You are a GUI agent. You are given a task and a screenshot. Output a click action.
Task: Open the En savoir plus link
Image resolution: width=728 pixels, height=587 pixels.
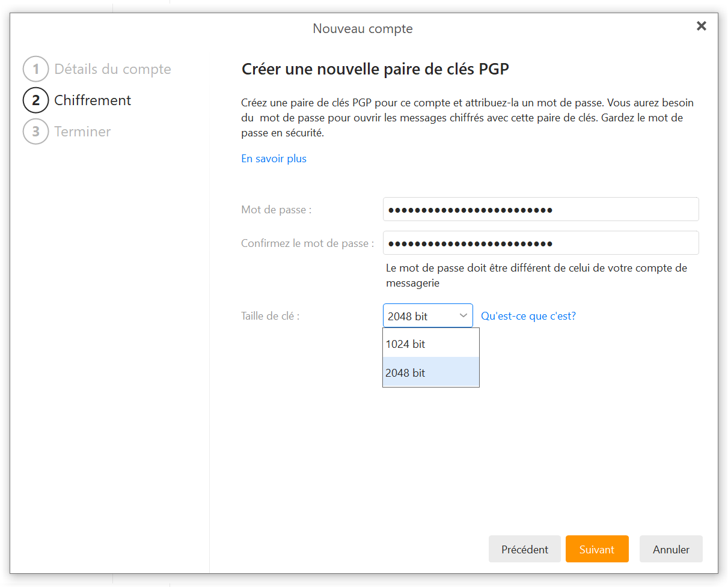(274, 159)
